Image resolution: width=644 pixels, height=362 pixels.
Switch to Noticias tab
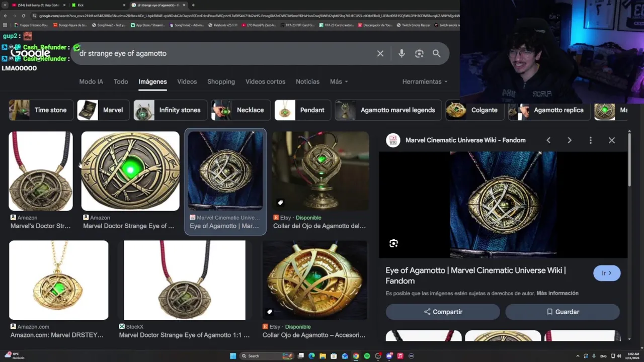307,81
